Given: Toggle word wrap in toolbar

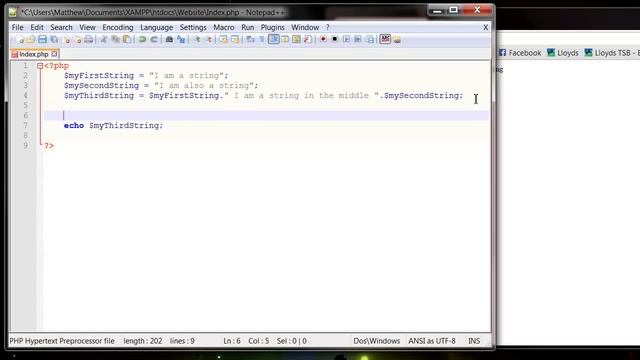Looking at the screenshot, I should click(250, 40).
